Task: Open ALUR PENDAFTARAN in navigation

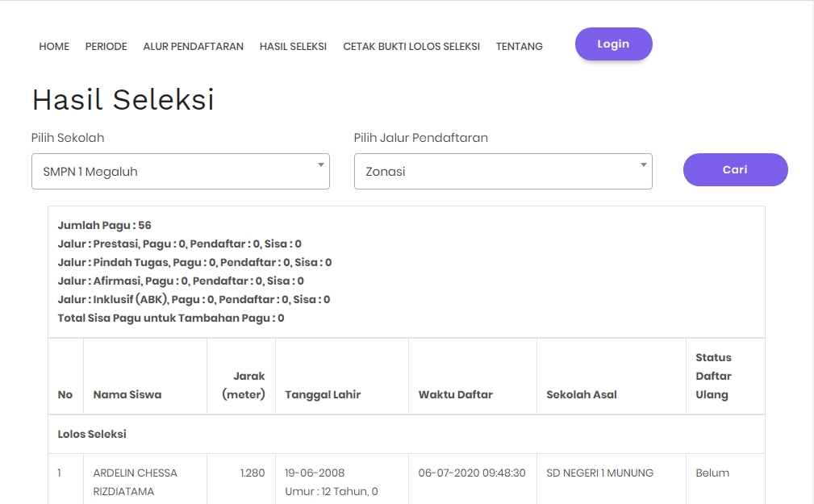Action: (193, 47)
